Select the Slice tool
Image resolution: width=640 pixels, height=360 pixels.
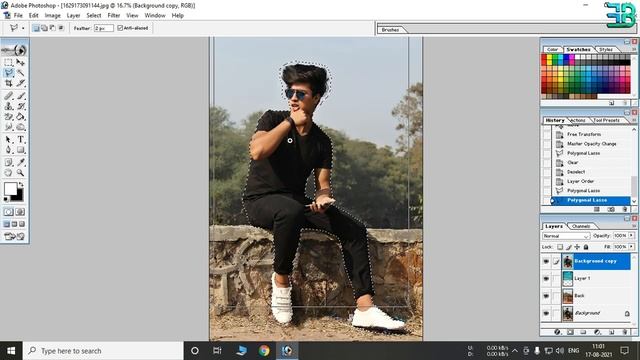(20, 83)
